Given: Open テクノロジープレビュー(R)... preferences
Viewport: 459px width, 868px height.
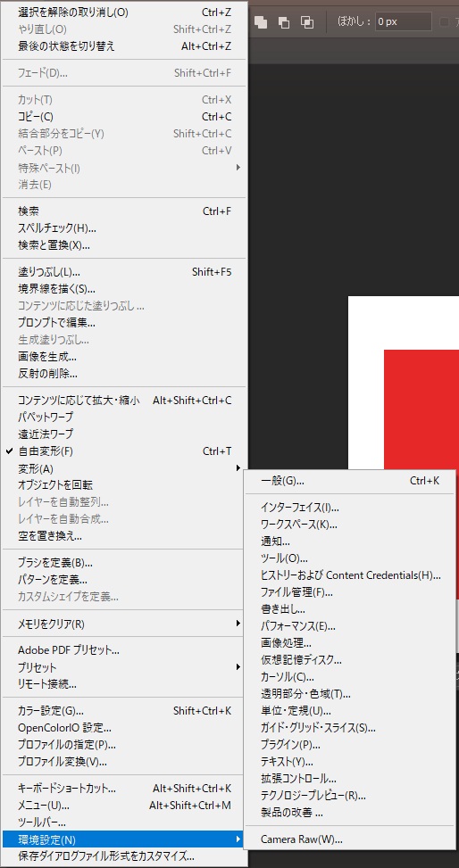Looking at the screenshot, I should (x=350, y=796).
